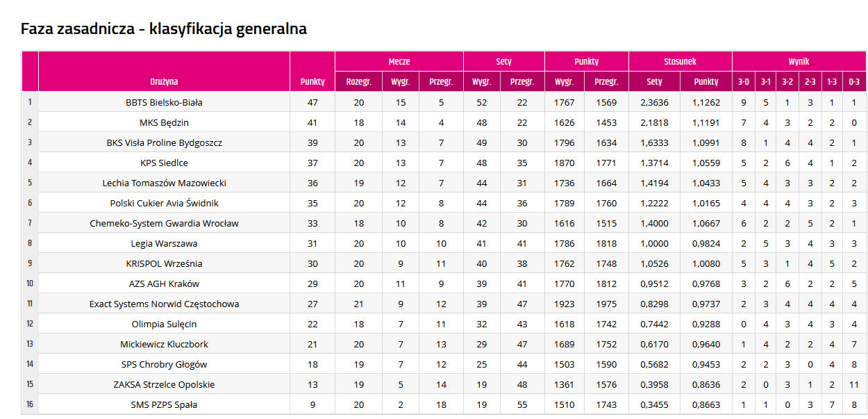Click the Drużyna column header
Image resolution: width=868 pixels, height=419 pixels.
click(x=164, y=81)
